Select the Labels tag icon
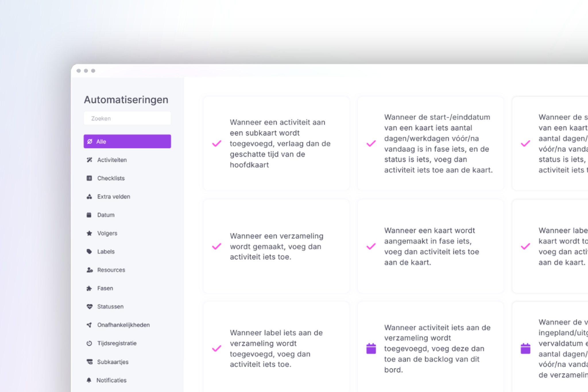The image size is (588, 392). point(89,251)
